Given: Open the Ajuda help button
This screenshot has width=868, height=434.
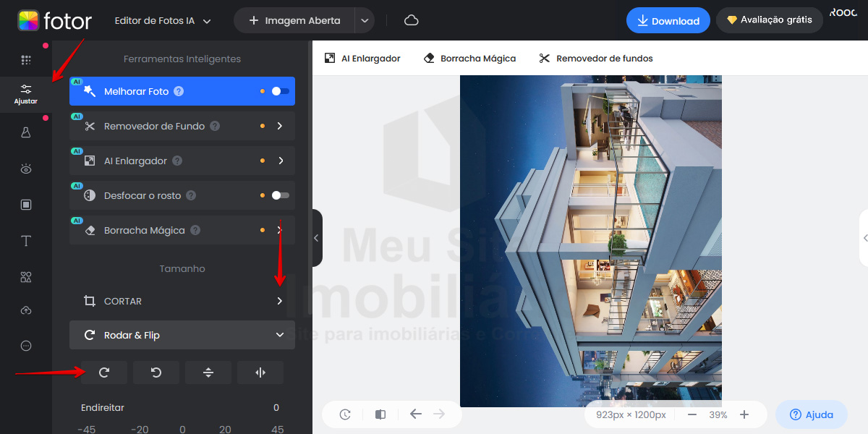Looking at the screenshot, I should click(811, 414).
